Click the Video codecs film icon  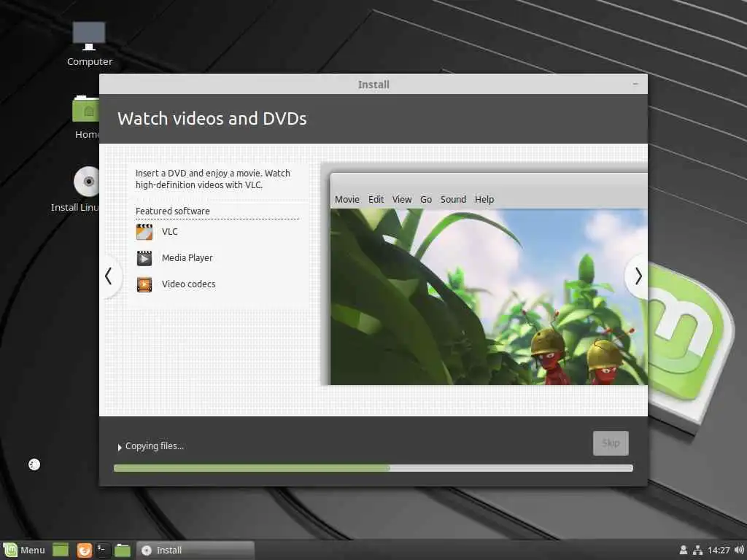click(144, 284)
